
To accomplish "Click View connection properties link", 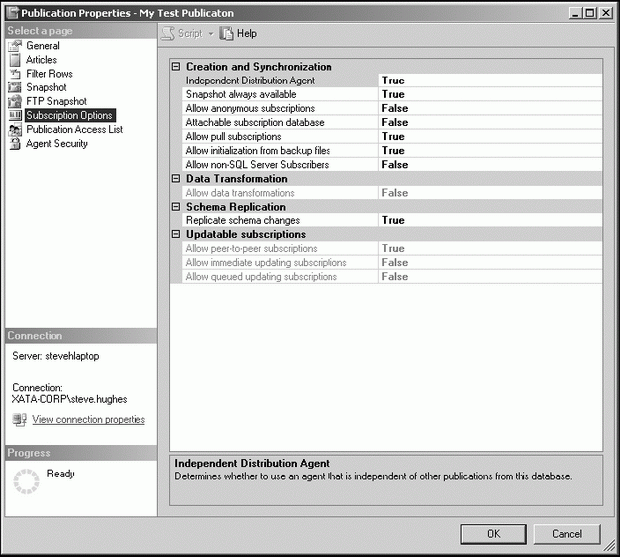I will pos(89,419).
